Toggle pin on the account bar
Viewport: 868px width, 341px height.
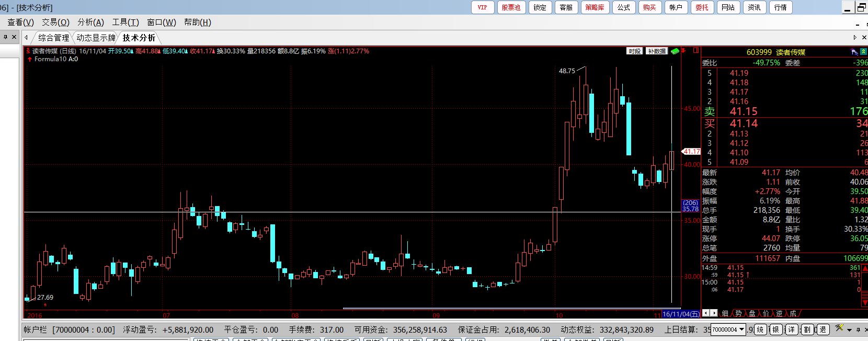click(x=858, y=329)
